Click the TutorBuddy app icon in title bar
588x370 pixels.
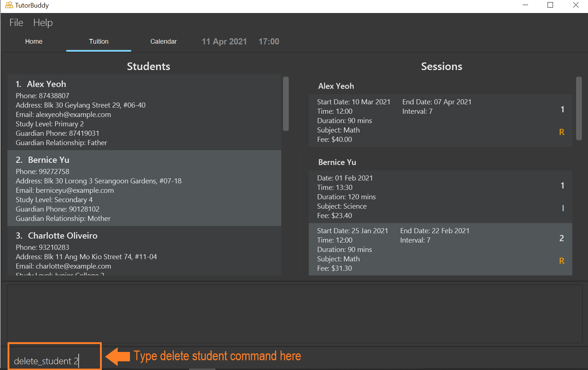[x=9, y=5]
